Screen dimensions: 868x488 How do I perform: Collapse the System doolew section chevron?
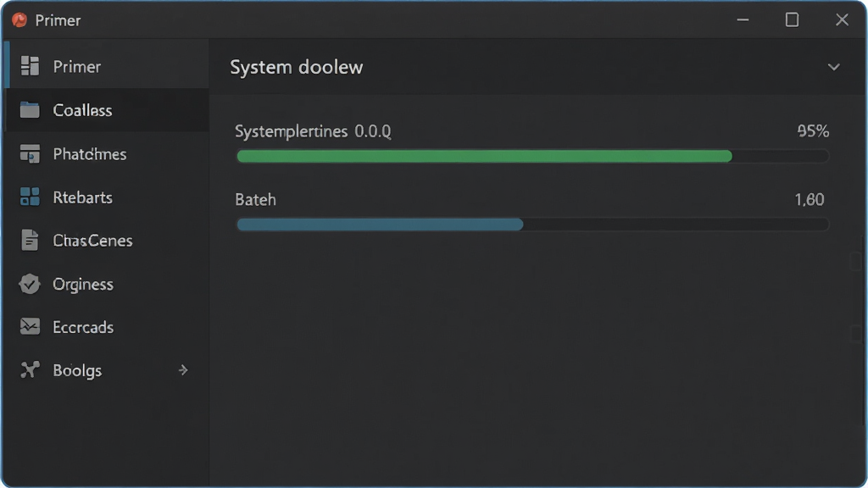click(834, 67)
